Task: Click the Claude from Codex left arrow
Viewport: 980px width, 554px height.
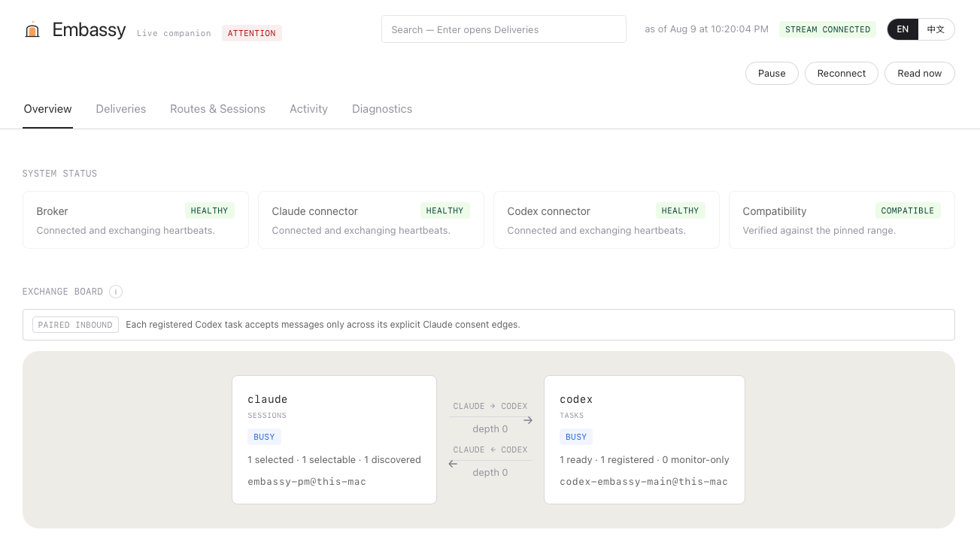Action: 453,464
